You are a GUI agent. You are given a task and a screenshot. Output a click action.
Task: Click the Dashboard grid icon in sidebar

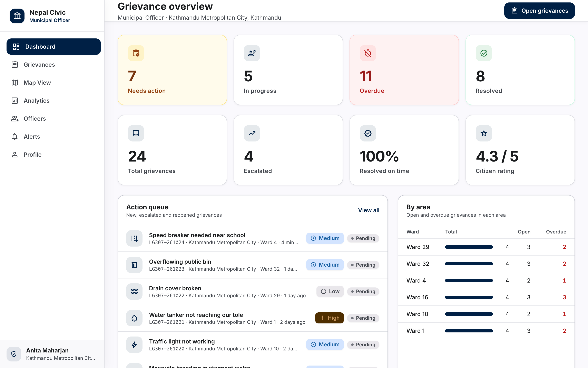point(16,46)
